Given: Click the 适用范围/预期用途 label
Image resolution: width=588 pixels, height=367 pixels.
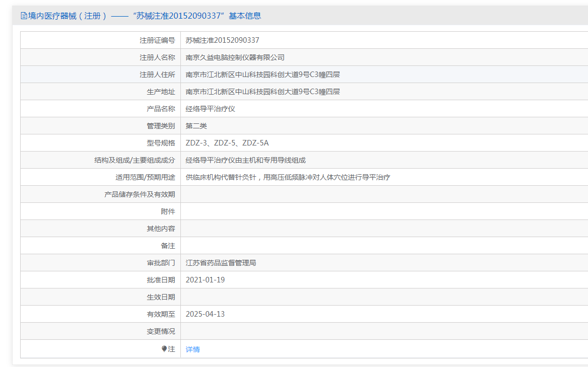Looking at the screenshot, I should (145, 177).
